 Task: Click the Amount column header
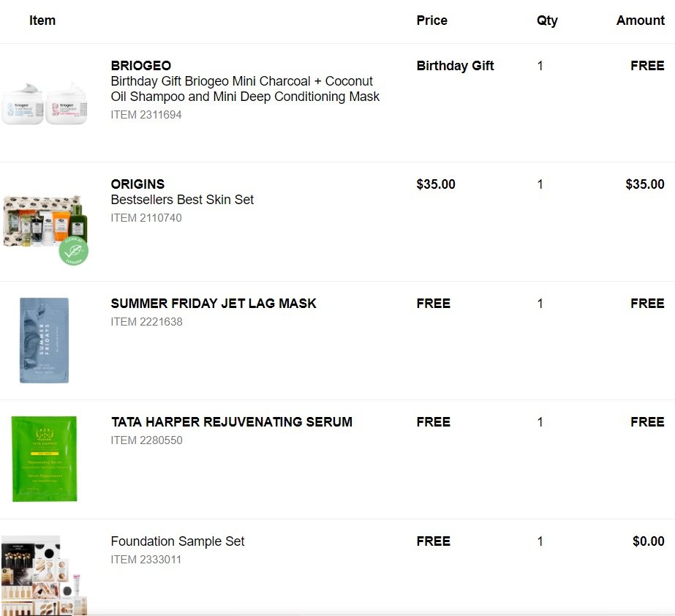640,20
